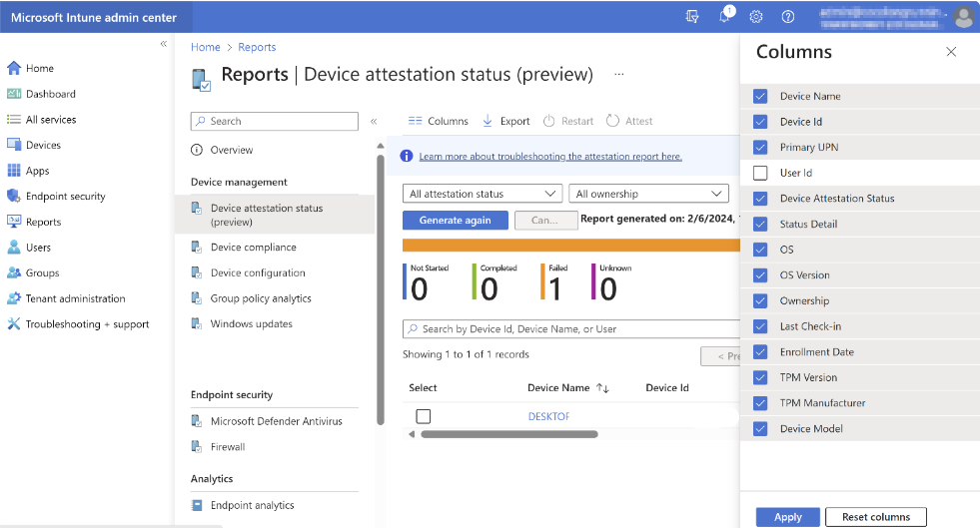Viewport: 980px width, 528px height.
Task: Collapse the left navigation pane chevron
Action: 164,44
